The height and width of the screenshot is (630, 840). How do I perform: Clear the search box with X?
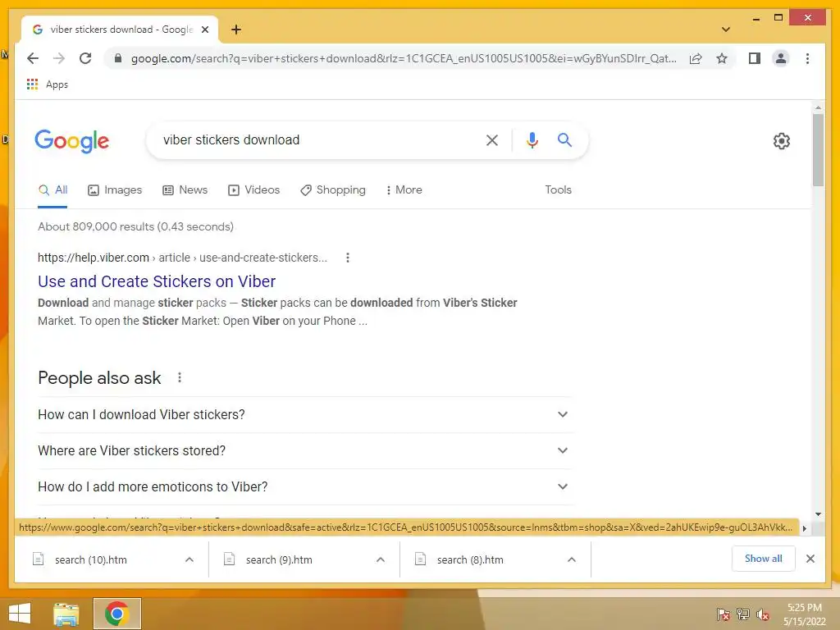(x=492, y=140)
